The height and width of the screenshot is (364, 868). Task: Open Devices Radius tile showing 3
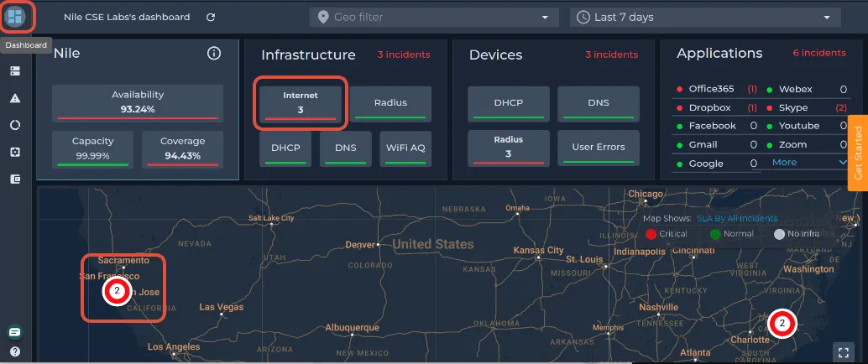coord(509,148)
